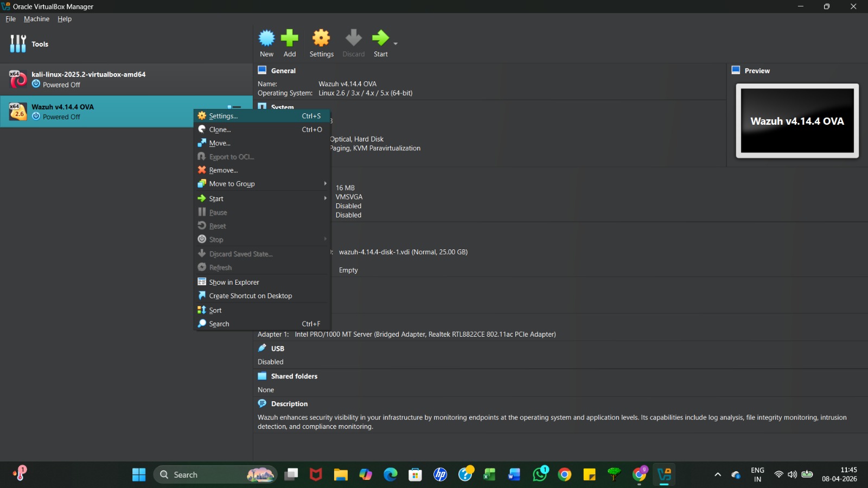Open the Help menu
Screen dimensions: 868x488
65,19
